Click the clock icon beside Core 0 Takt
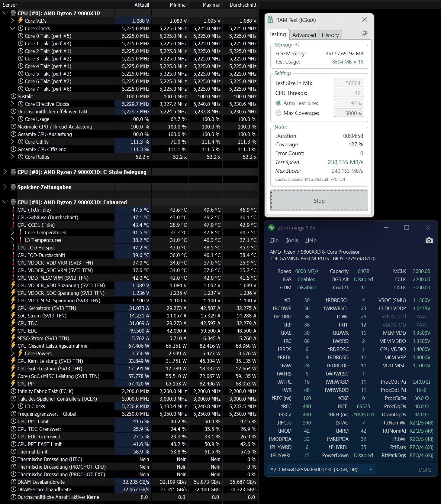 (21, 36)
